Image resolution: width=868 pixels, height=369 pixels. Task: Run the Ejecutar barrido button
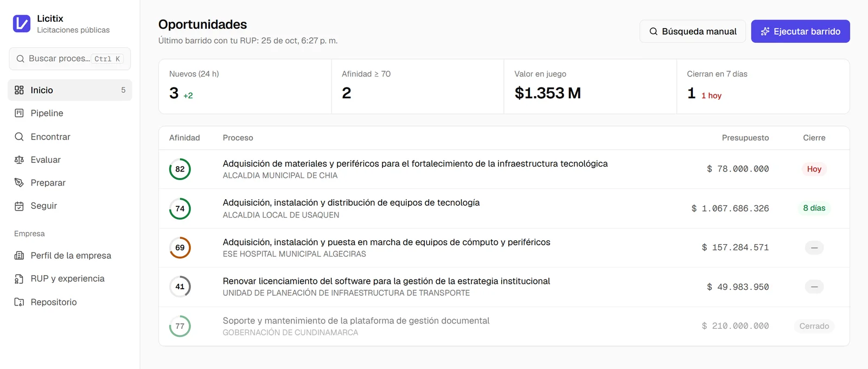(800, 31)
